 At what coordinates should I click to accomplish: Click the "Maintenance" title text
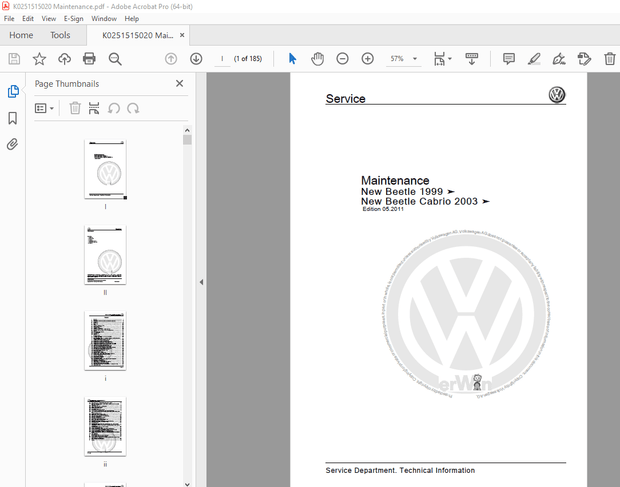tap(395, 181)
